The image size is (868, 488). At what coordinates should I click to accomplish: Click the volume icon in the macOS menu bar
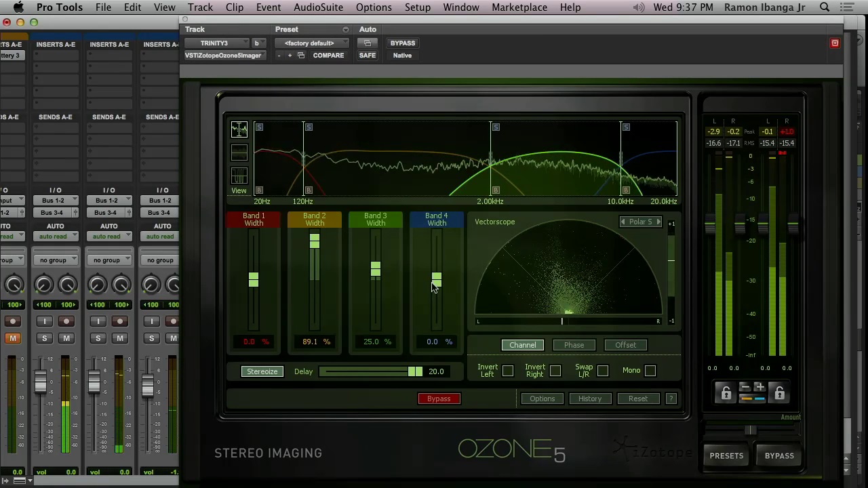(x=639, y=7)
